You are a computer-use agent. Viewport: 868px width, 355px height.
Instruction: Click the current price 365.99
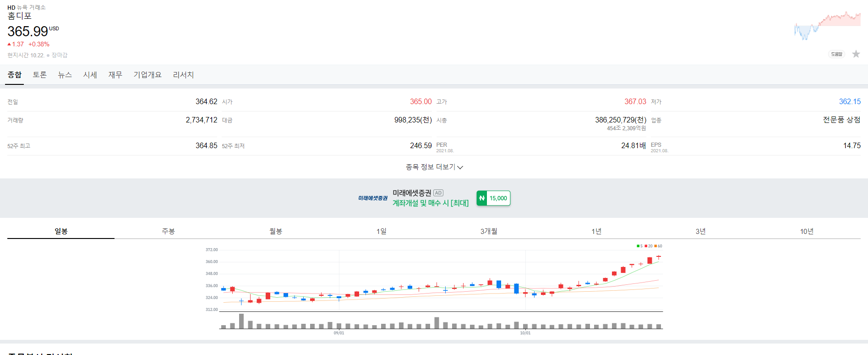(x=27, y=31)
